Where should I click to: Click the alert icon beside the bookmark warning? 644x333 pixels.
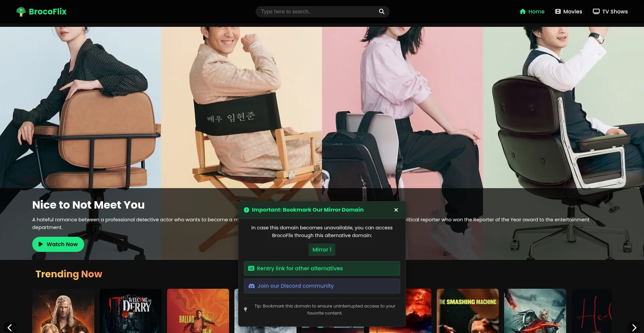[247, 210]
